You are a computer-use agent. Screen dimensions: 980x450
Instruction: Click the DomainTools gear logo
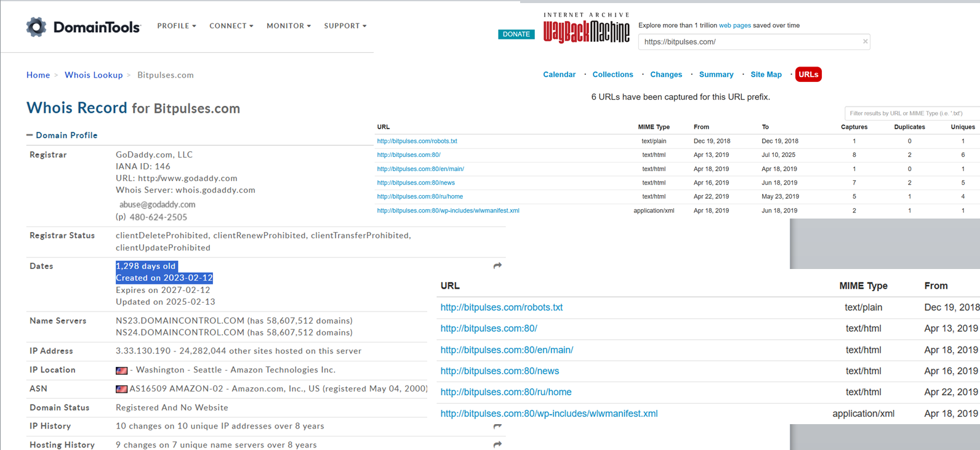tap(36, 26)
